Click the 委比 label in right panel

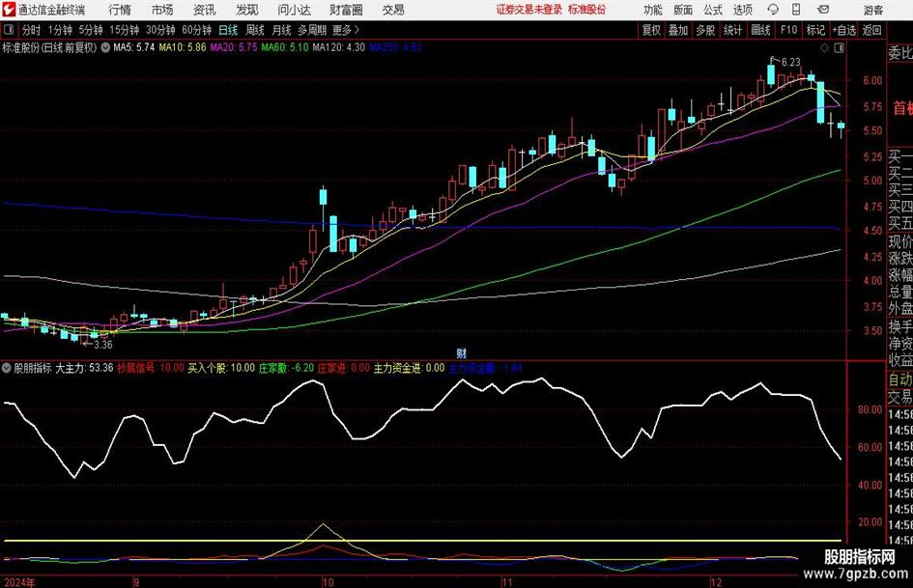point(900,53)
